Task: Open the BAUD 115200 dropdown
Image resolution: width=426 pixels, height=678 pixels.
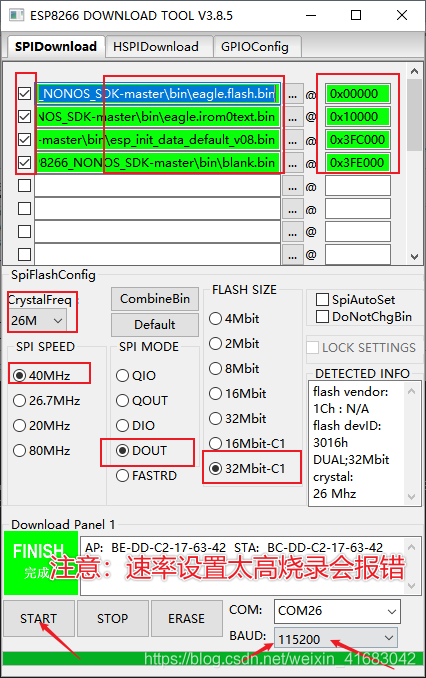Action: [x=336, y=638]
